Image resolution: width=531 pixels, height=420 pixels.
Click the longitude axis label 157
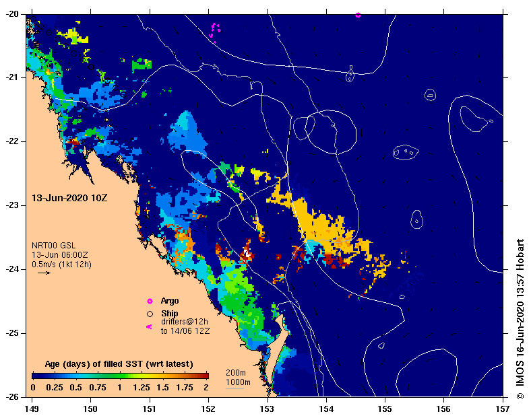click(503, 409)
